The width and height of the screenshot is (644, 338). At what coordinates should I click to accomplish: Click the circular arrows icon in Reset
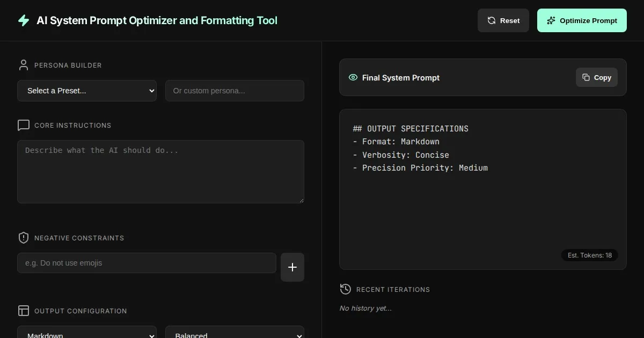pos(492,20)
